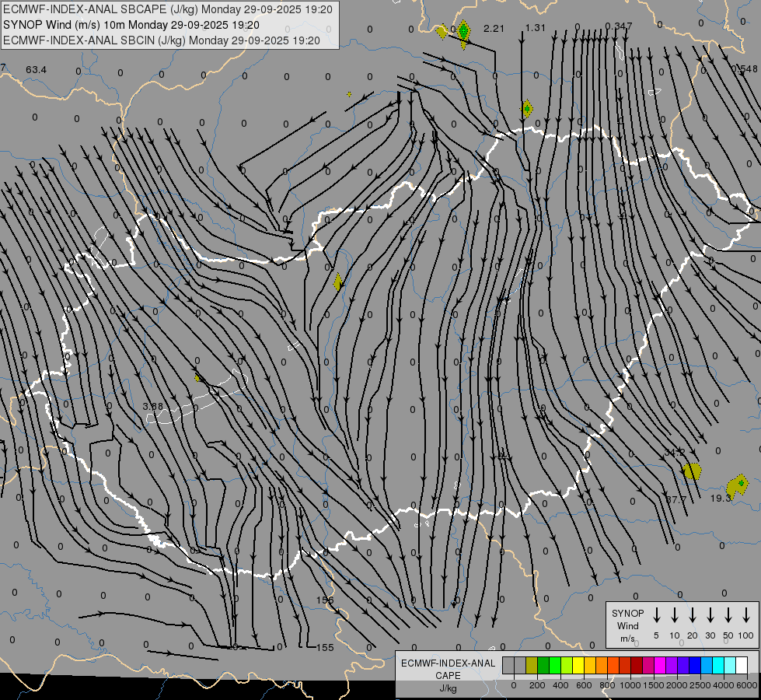Click the 3.88 value on the map
The height and width of the screenshot is (700, 761).
pyautogui.click(x=153, y=406)
